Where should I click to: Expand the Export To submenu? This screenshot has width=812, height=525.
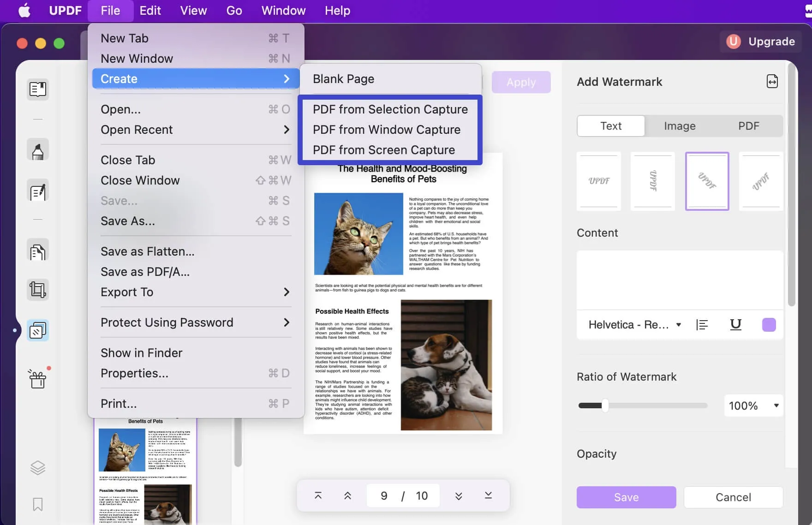[194, 292]
